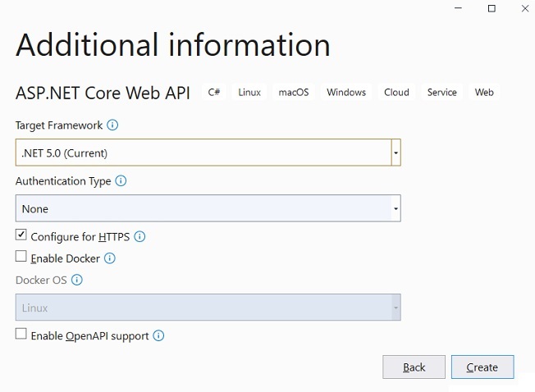The width and height of the screenshot is (535, 392).
Task: Click the macOS tag label
Action: (294, 92)
